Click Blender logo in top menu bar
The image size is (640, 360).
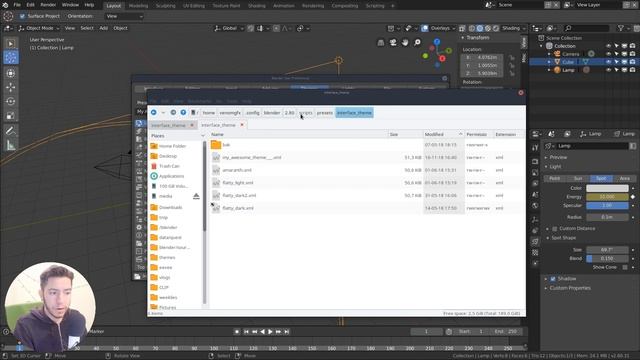5,5
